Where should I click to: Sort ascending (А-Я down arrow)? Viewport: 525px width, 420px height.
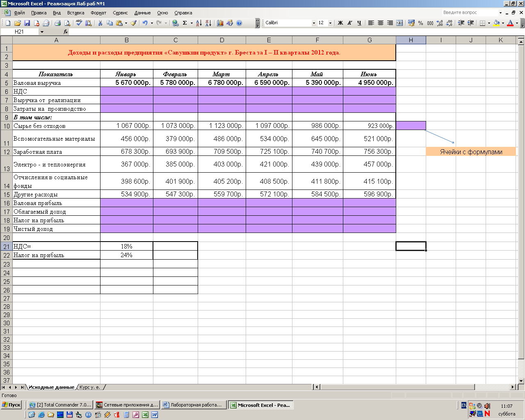tap(199, 23)
